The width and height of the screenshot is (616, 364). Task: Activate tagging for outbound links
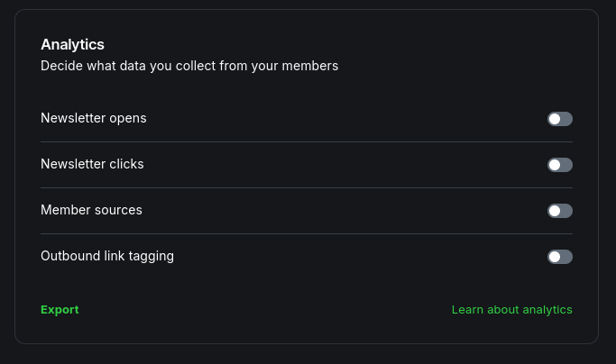[x=559, y=257]
